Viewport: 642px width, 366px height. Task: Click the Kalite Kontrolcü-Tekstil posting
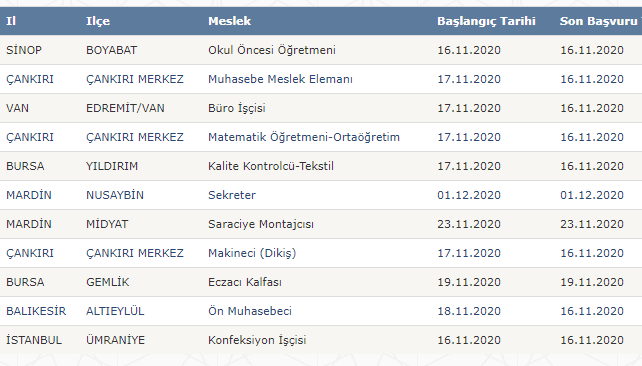[x=271, y=166]
